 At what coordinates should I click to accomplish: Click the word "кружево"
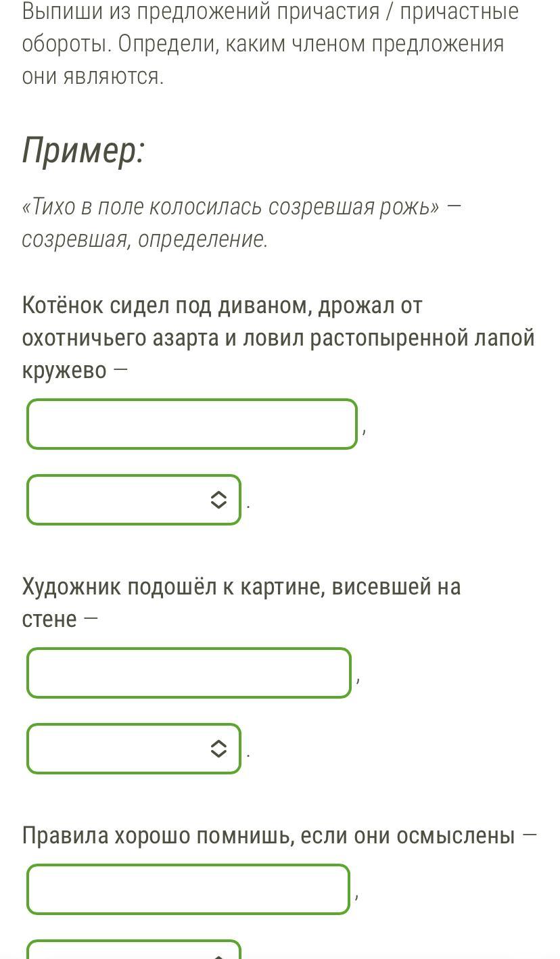[x=64, y=371]
